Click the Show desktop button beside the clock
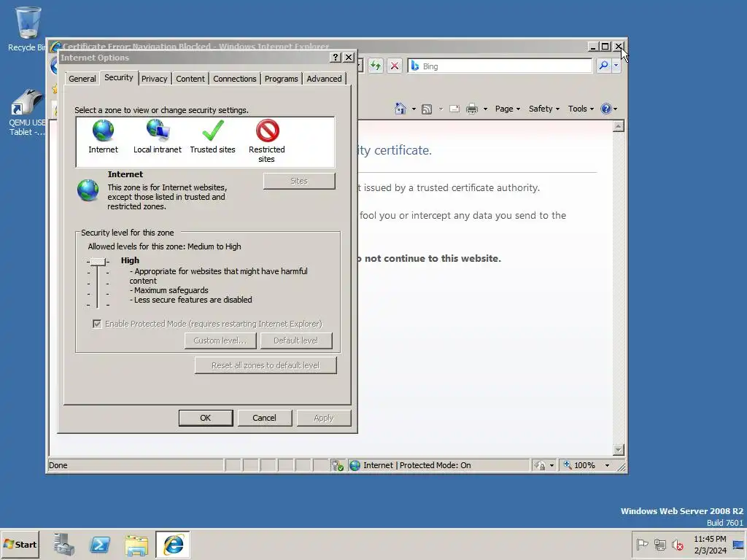The width and height of the screenshot is (747, 560). click(738, 544)
